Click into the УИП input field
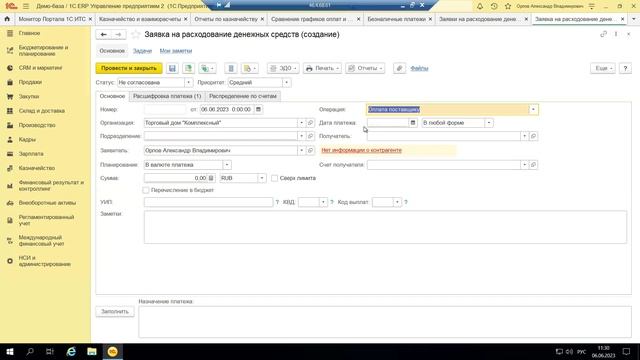 tap(208, 202)
